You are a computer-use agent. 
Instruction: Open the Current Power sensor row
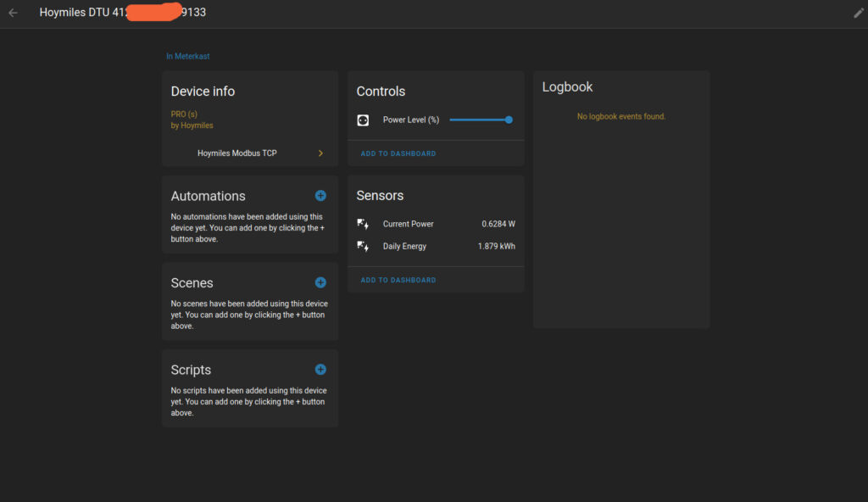409,224
